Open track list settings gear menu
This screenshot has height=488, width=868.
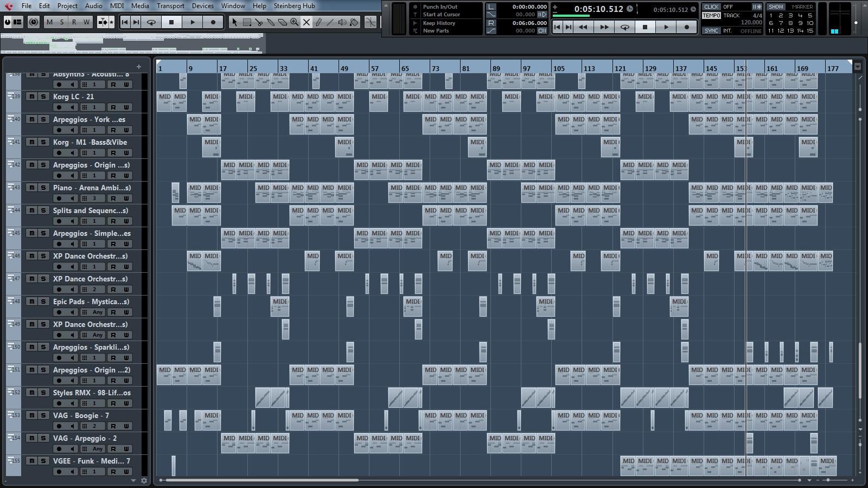[x=144, y=480]
